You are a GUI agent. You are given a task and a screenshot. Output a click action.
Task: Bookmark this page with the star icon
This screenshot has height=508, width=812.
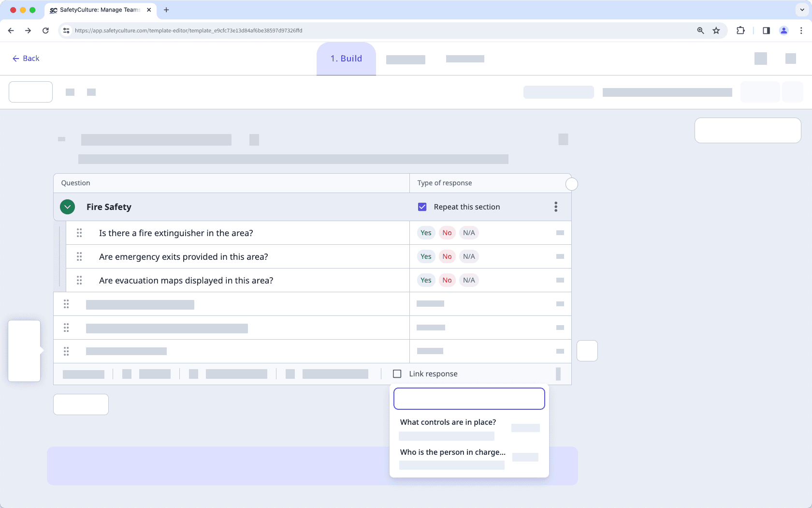(x=716, y=30)
